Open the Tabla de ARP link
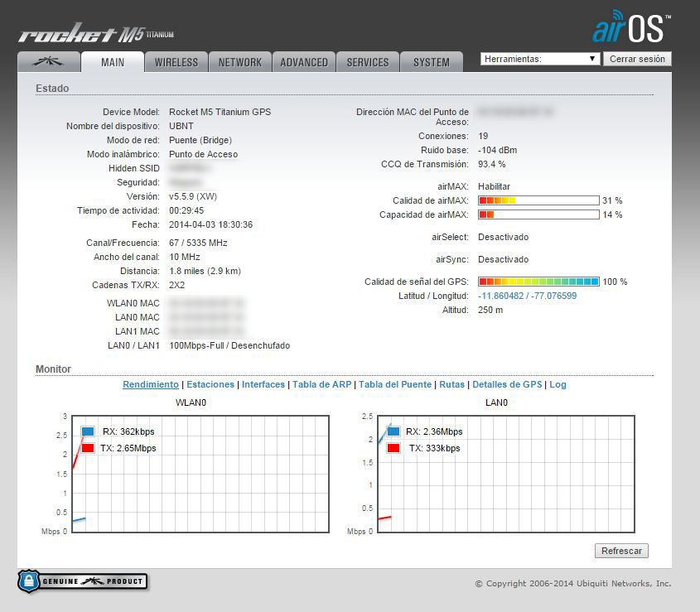 click(322, 384)
